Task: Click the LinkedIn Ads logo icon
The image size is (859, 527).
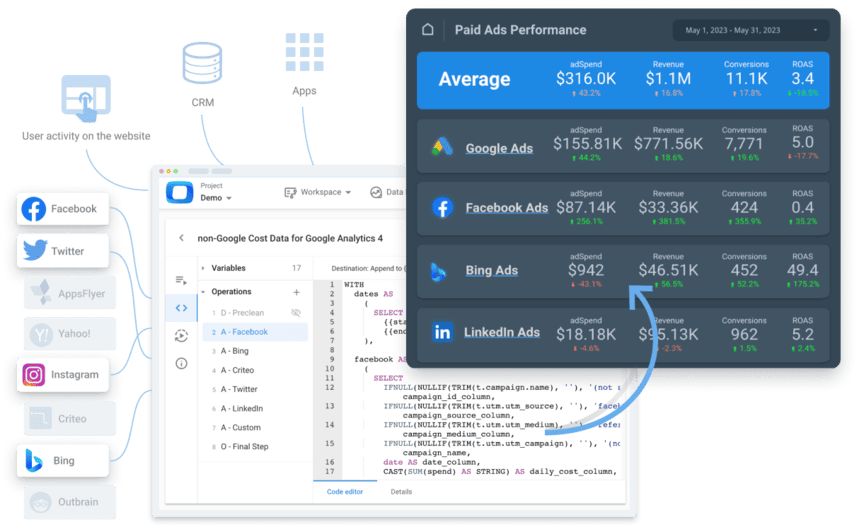Action: coord(442,332)
